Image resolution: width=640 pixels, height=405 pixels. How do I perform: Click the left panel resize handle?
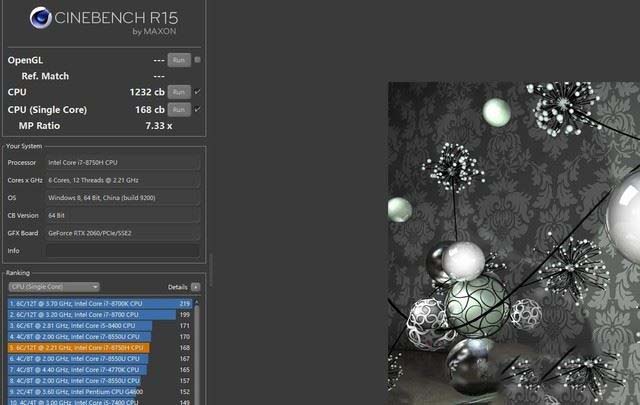[x=211, y=270]
